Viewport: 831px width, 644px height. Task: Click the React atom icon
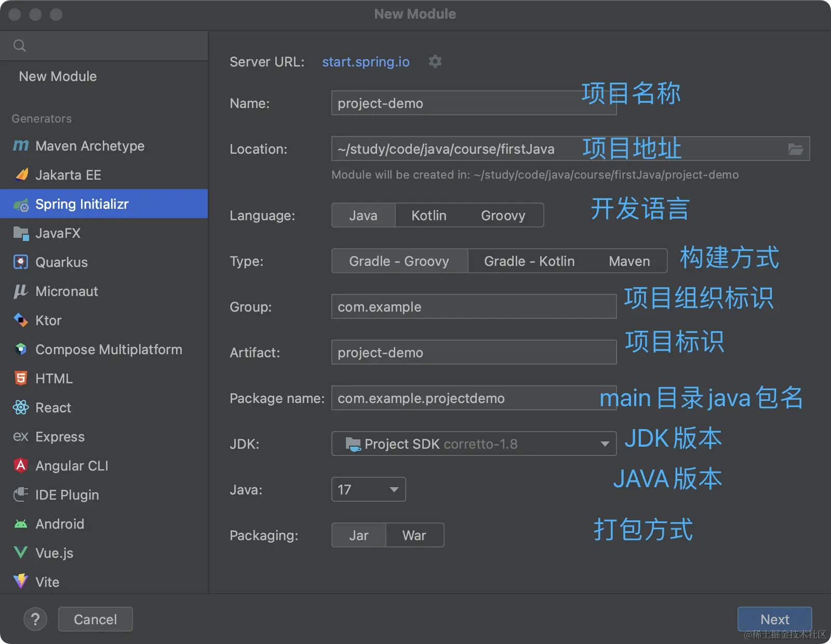[21, 408]
